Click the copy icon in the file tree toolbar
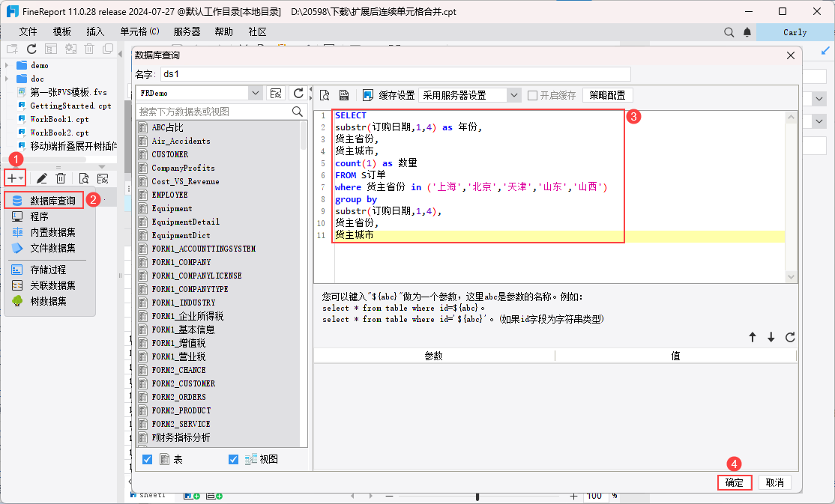Image resolution: width=835 pixels, height=504 pixels. 108,49
